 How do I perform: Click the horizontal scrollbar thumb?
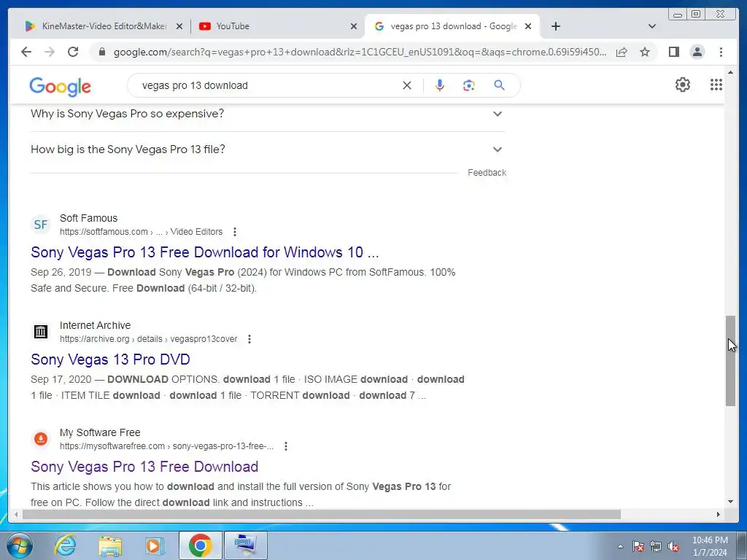[x=322, y=514]
